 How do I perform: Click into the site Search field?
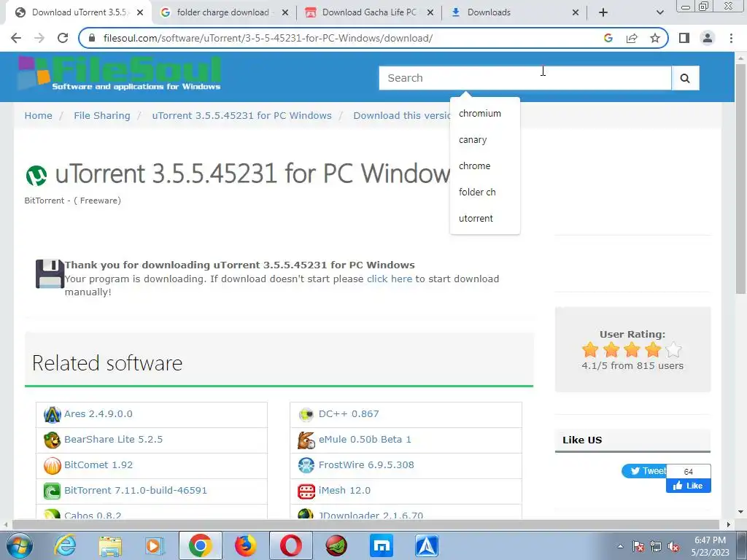click(525, 78)
